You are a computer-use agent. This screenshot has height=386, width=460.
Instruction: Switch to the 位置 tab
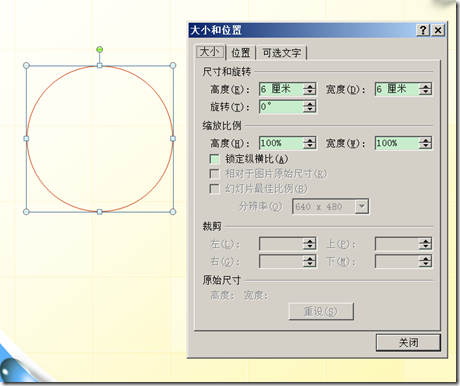point(241,52)
